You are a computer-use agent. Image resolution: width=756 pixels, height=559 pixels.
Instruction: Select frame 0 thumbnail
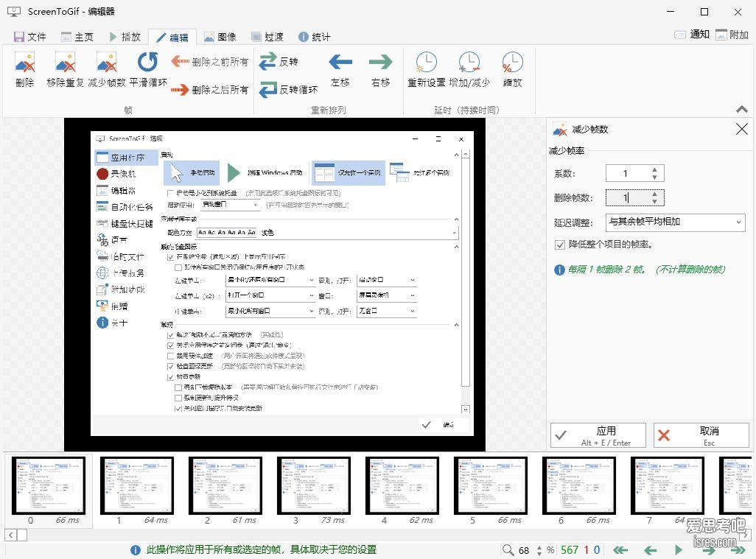(49, 486)
